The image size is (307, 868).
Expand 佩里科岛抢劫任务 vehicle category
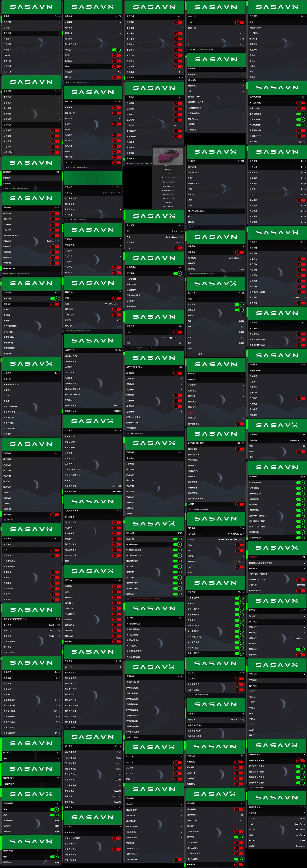pyautogui.click(x=216, y=102)
